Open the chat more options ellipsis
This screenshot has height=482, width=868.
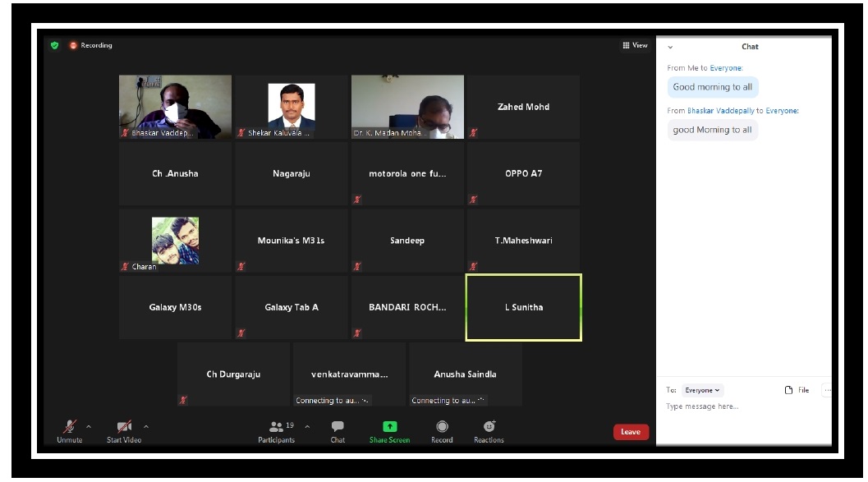[826, 390]
